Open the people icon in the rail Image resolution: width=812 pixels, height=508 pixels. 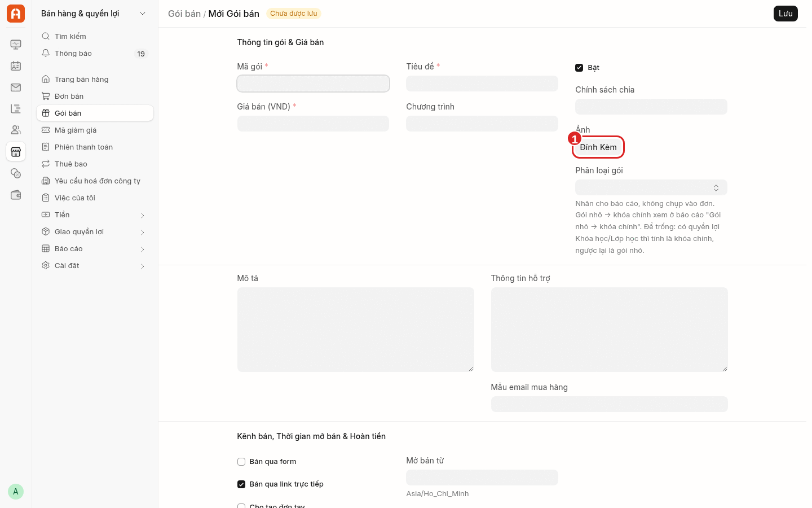point(16,130)
